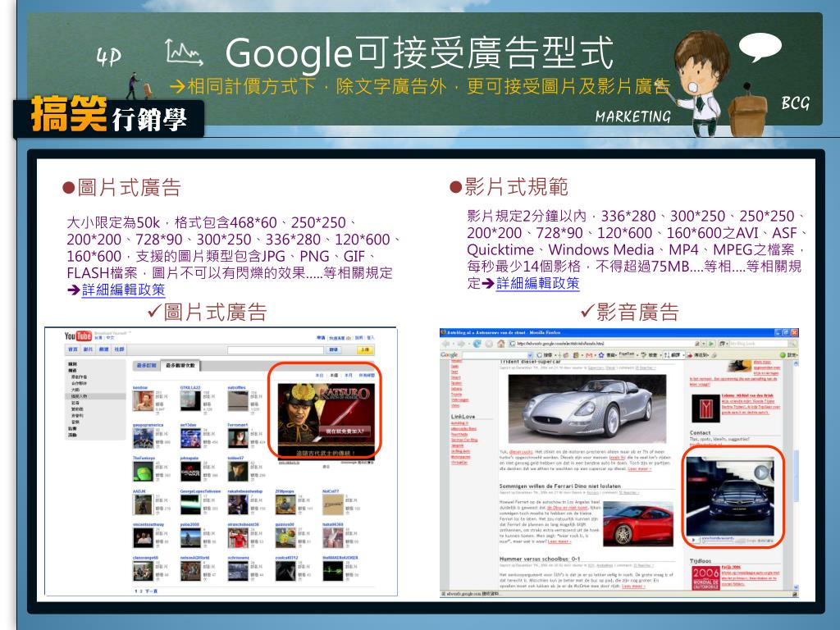The image size is (840, 630).
Task: Open the Gears of War channel thumbnail
Action: coord(190,472)
